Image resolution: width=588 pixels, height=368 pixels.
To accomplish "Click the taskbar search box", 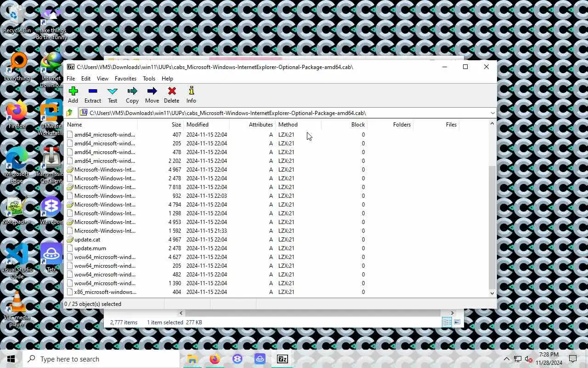I will pyautogui.click(x=101, y=359).
